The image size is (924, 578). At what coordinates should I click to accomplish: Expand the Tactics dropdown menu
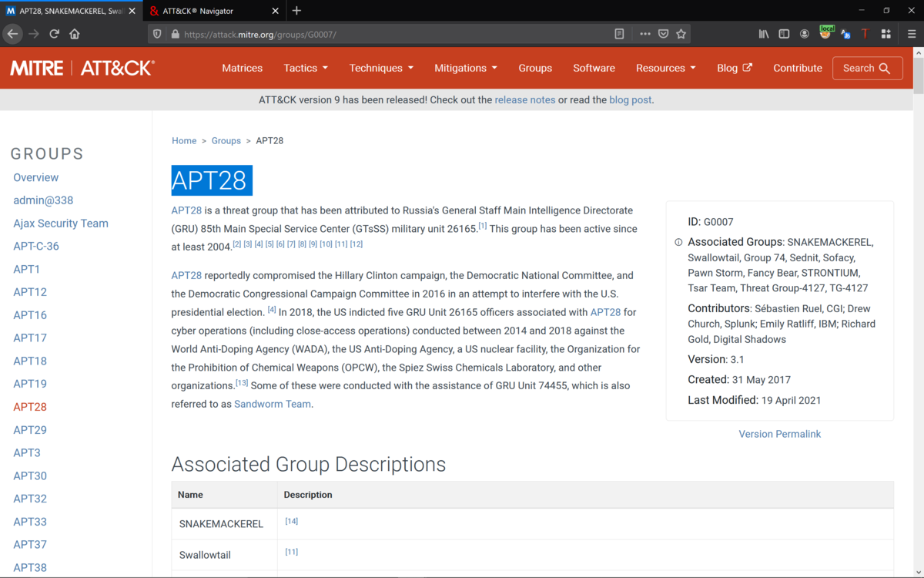point(306,68)
